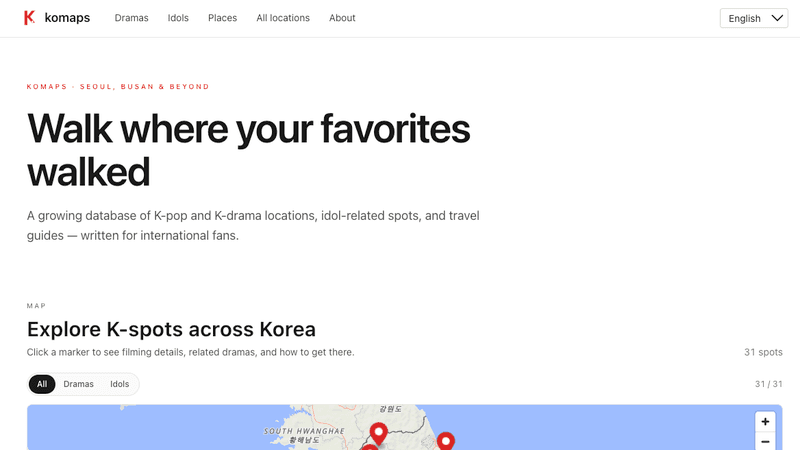Click the small 'MAP' section label

[x=36, y=306]
